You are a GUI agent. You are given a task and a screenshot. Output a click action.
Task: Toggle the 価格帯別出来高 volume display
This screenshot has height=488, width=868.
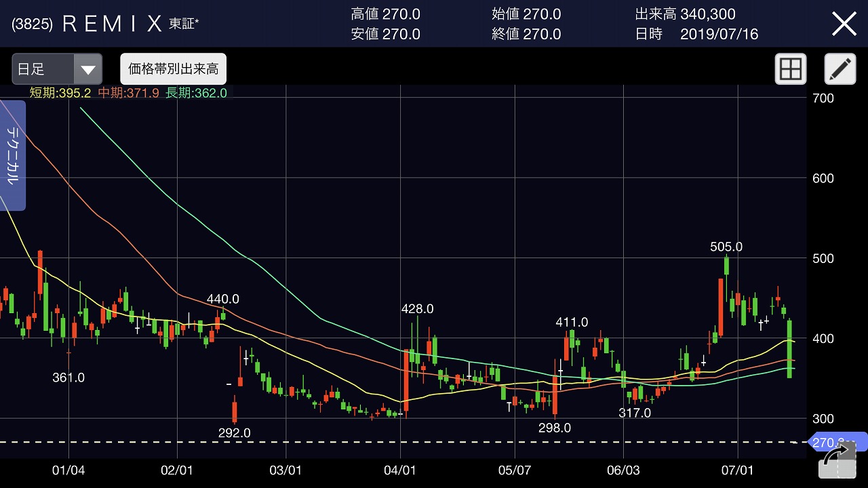point(173,69)
